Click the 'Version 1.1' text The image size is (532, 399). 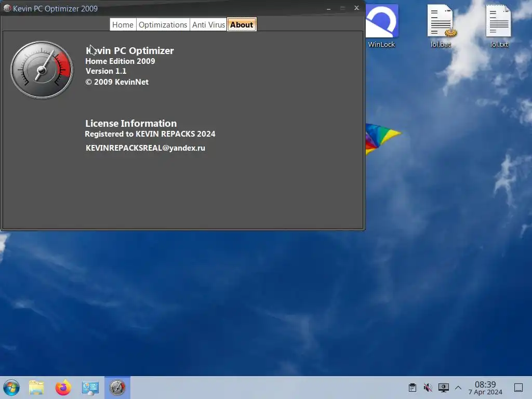click(106, 71)
